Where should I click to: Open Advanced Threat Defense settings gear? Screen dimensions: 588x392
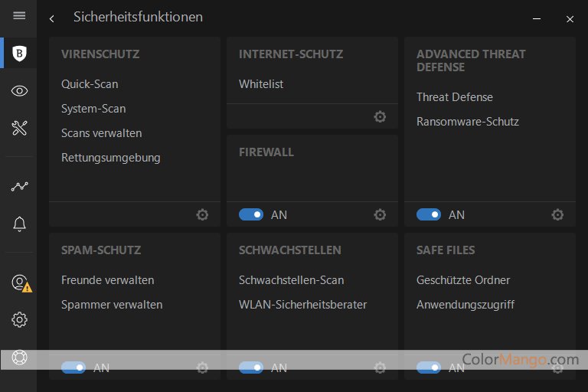(x=557, y=215)
